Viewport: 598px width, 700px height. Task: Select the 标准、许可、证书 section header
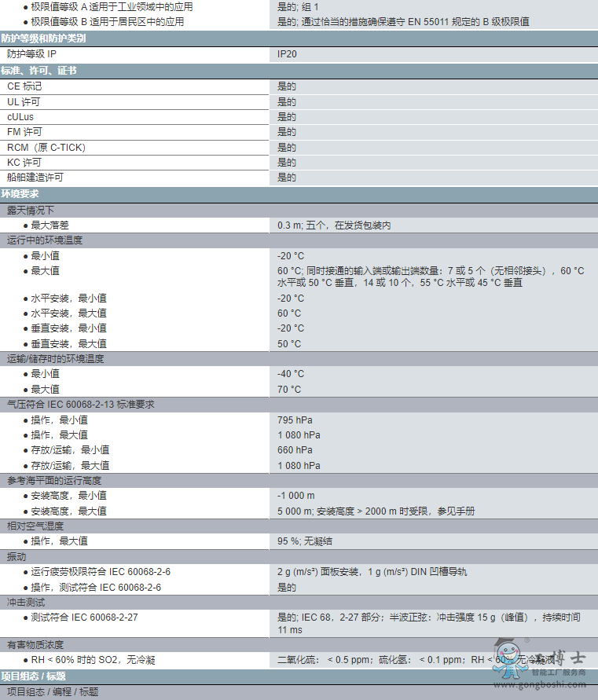[39, 71]
